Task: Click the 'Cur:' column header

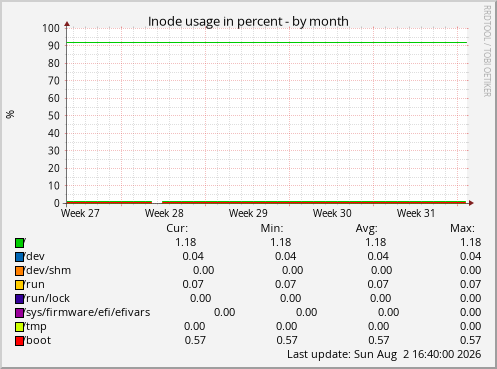Action: [x=177, y=228]
